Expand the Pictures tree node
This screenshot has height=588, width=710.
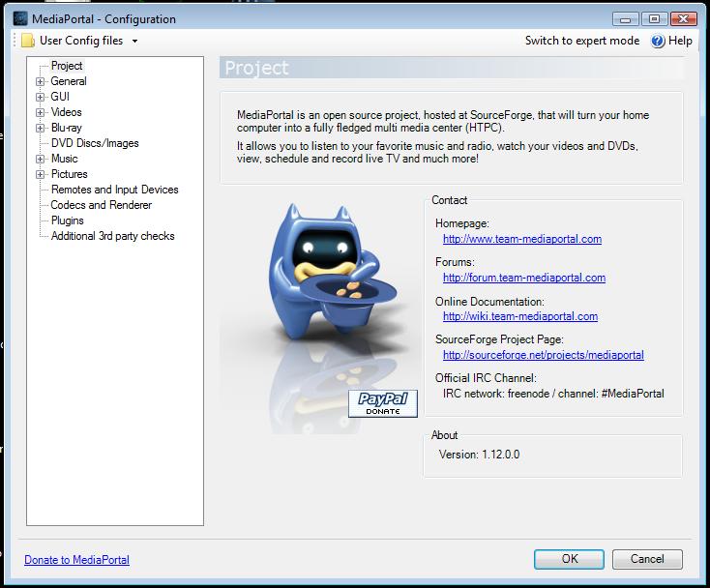point(41,174)
